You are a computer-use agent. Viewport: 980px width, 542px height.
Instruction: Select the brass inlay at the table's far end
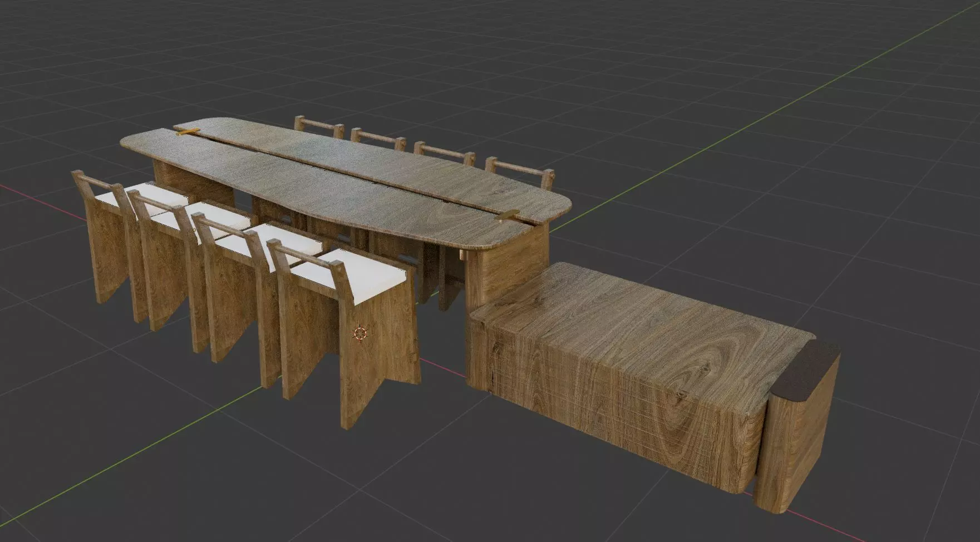[187, 132]
